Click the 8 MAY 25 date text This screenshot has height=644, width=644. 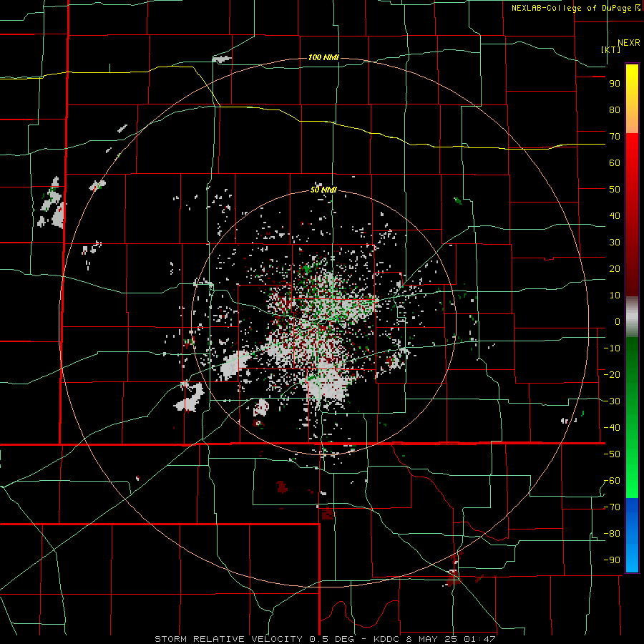[431, 639]
